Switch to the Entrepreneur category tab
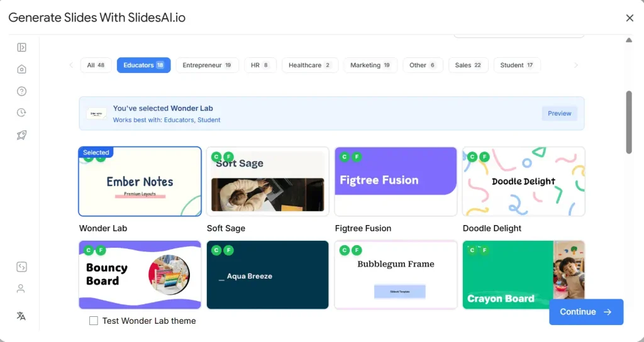 (x=207, y=65)
